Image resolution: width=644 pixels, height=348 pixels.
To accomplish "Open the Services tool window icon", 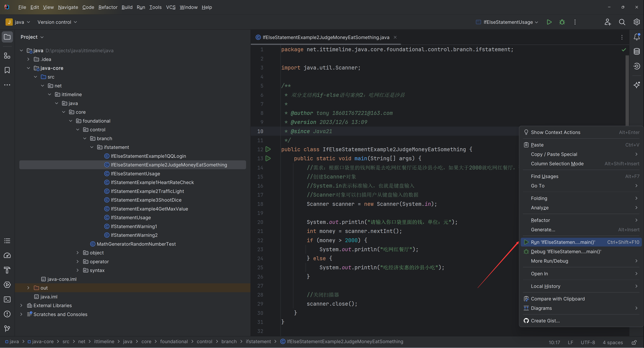I will coord(7,285).
